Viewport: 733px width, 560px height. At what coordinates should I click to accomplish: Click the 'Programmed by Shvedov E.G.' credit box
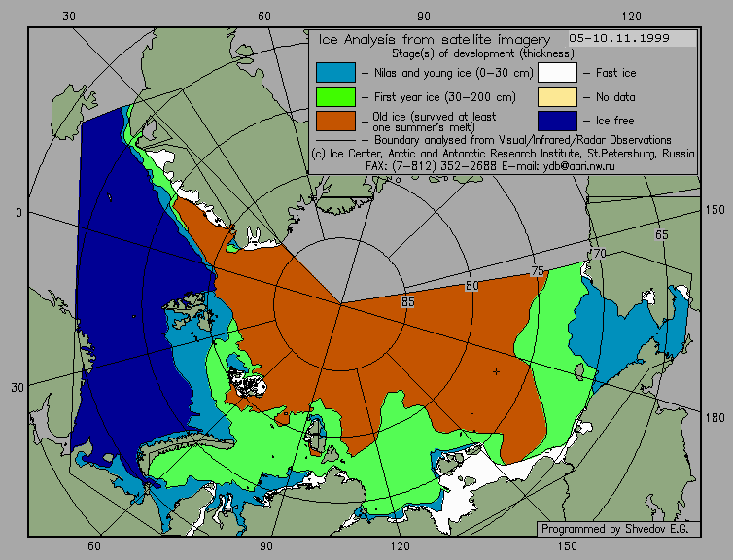[x=618, y=529]
